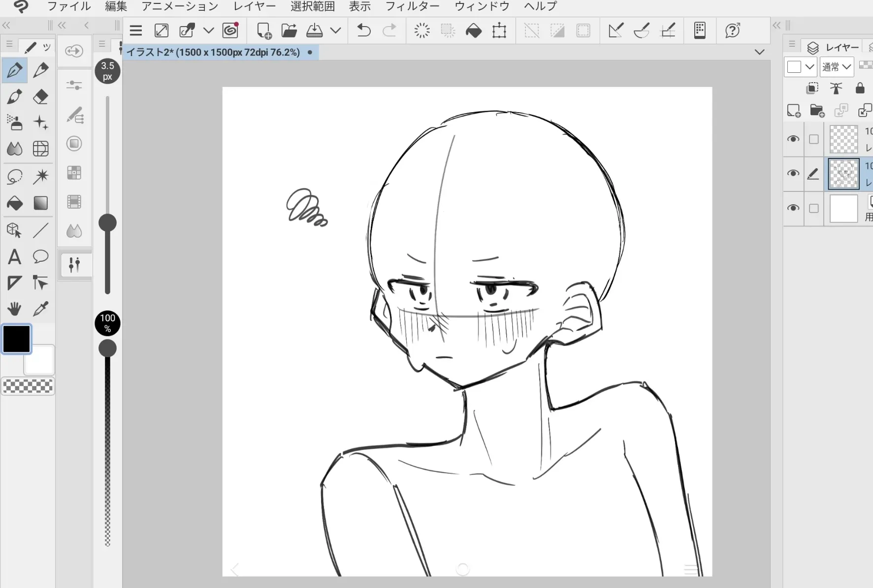Tick the top layer's selection checkbox

[814, 139]
